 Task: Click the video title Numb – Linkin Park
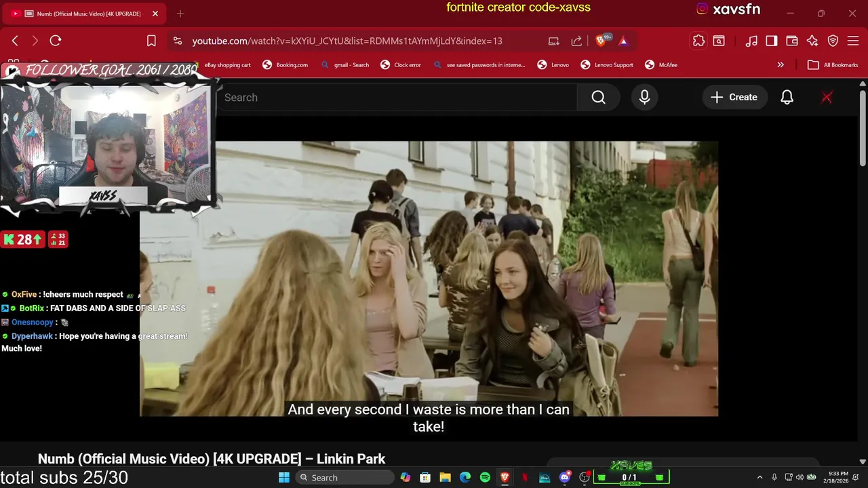coord(212,459)
